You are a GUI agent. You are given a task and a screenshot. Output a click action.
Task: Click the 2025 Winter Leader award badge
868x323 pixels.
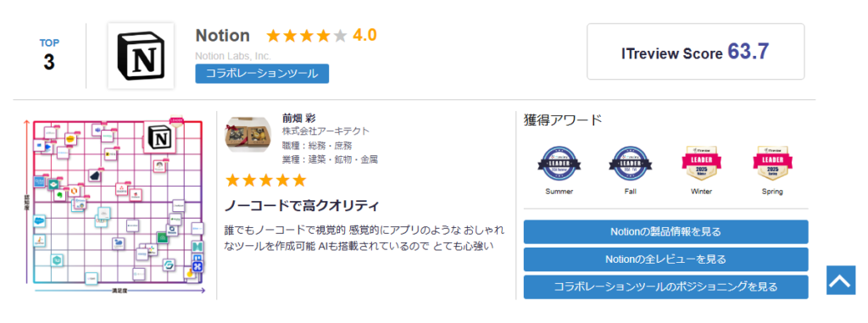(701, 165)
